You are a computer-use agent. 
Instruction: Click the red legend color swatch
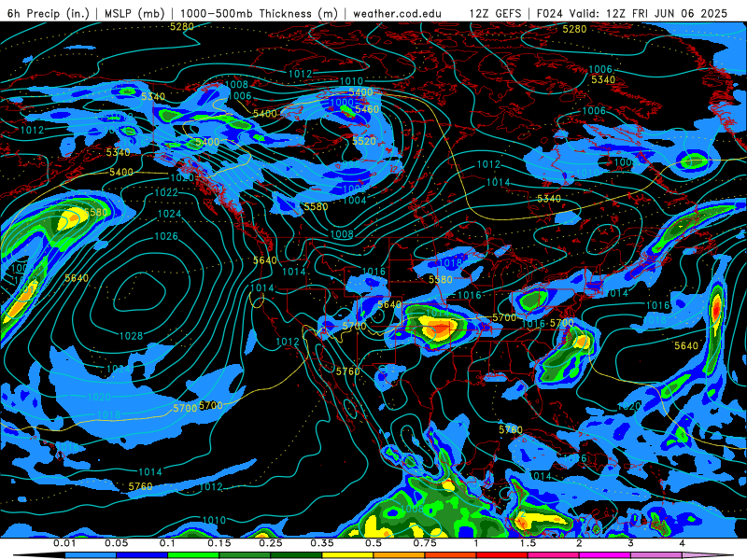coord(502,555)
